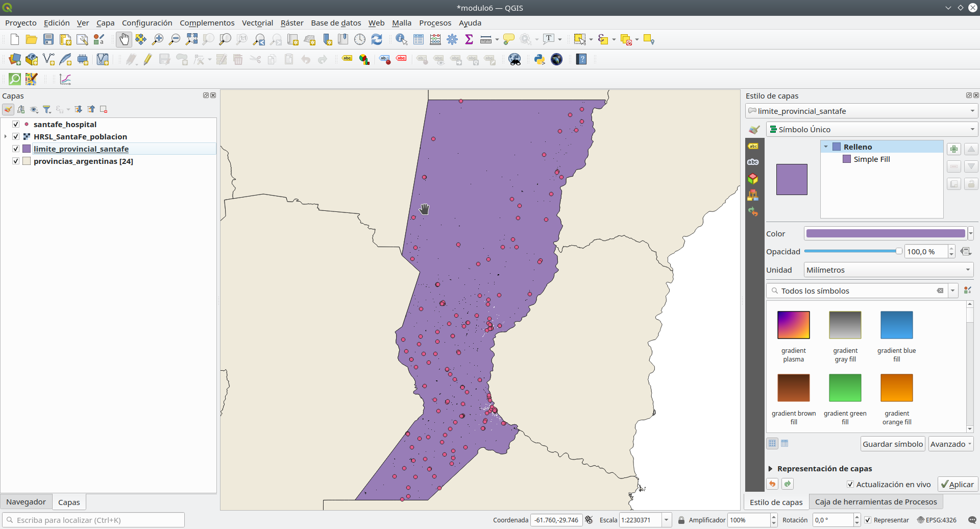
Task: Click the redo style change button
Action: (788, 484)
